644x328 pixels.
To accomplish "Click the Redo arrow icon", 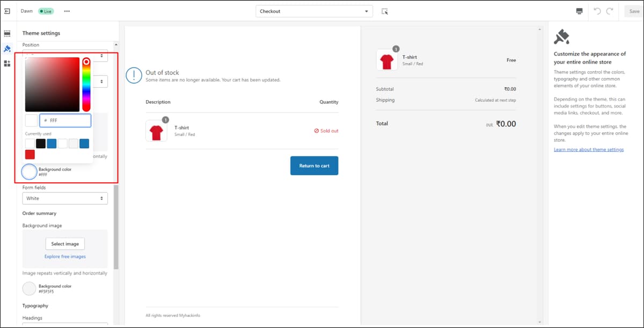I will [610, 11].
